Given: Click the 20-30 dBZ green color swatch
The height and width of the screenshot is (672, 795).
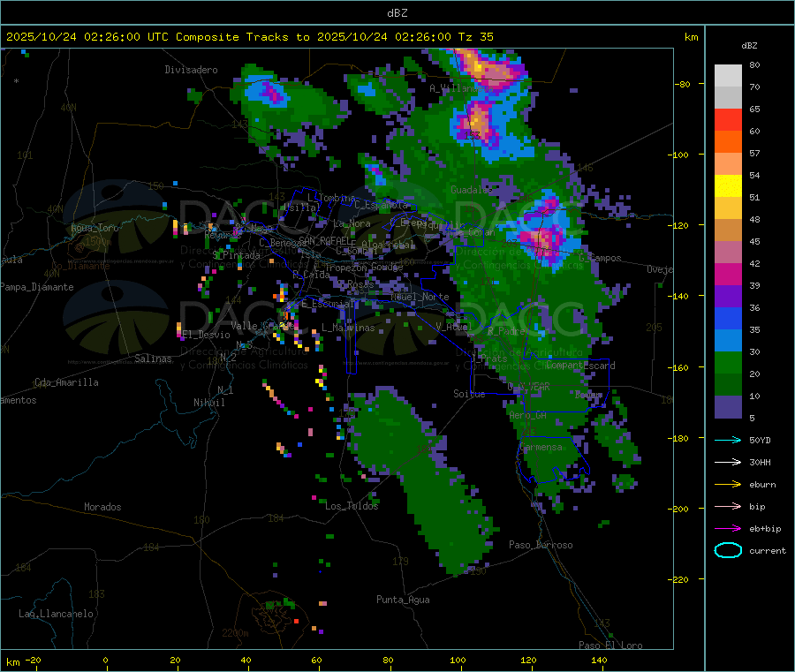Looking at the screenshot, I should tap(728, 362).
